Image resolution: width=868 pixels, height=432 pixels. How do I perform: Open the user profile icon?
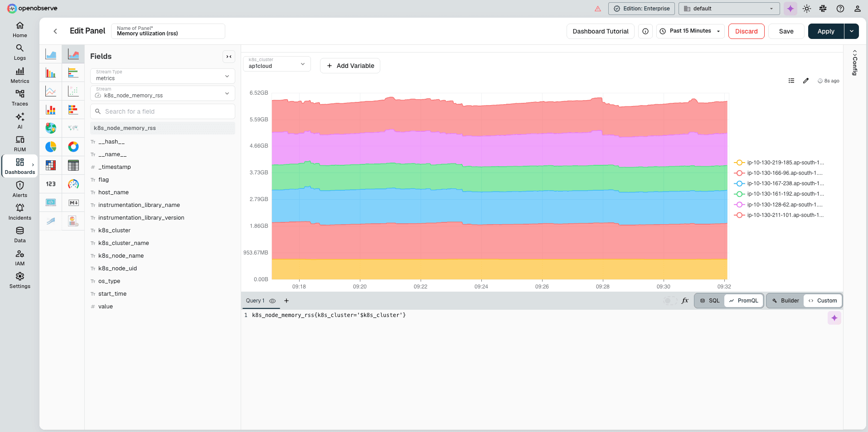(x=857, y=9)
